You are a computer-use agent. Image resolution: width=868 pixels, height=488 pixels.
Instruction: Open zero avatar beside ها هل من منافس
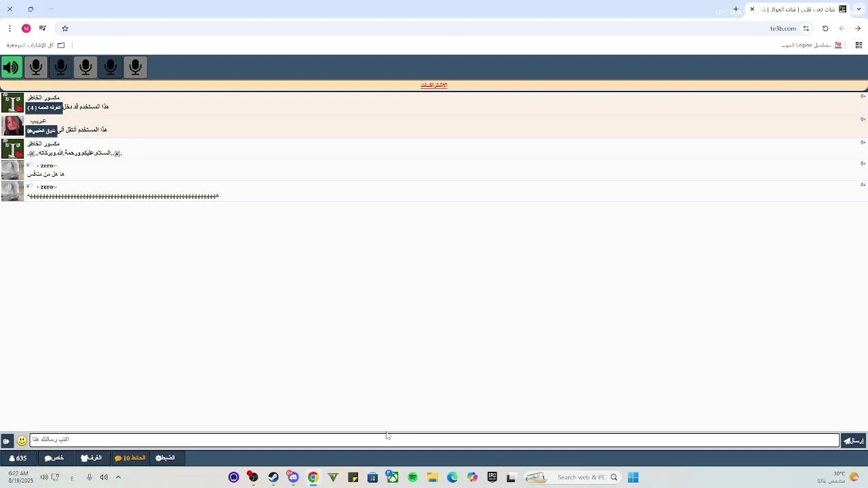[x=12, y=170]
